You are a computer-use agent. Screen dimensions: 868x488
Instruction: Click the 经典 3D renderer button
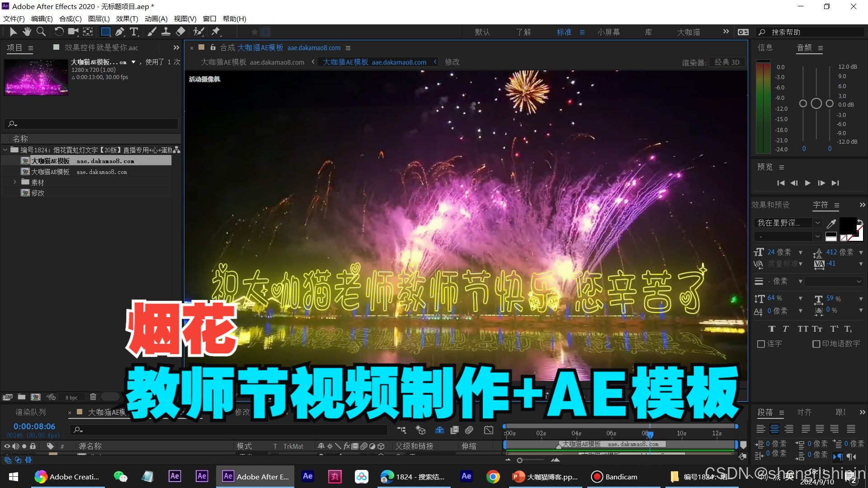click(727, 62)
